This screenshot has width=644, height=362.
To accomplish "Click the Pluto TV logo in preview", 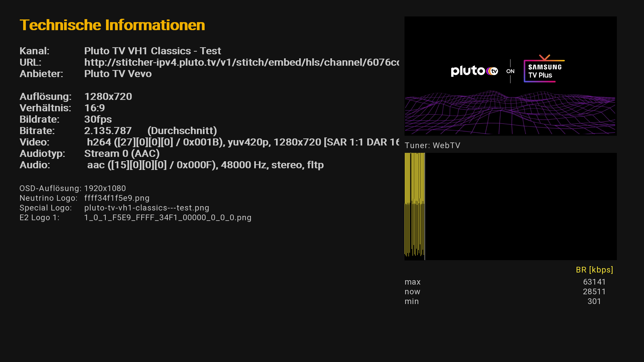I will click(474, 71).
